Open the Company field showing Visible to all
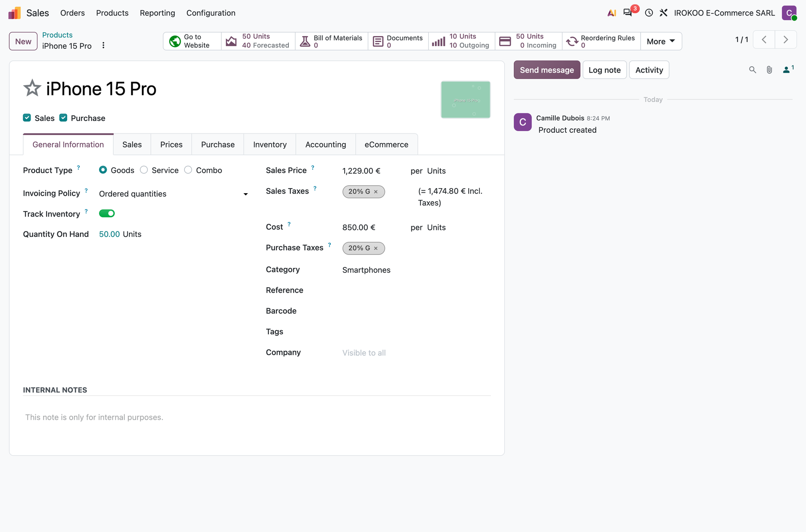 pyautogui.click(x=416, y=353)
